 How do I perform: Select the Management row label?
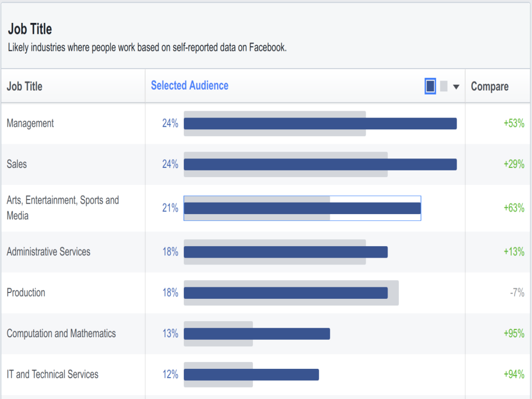click(x=30, y=124)
